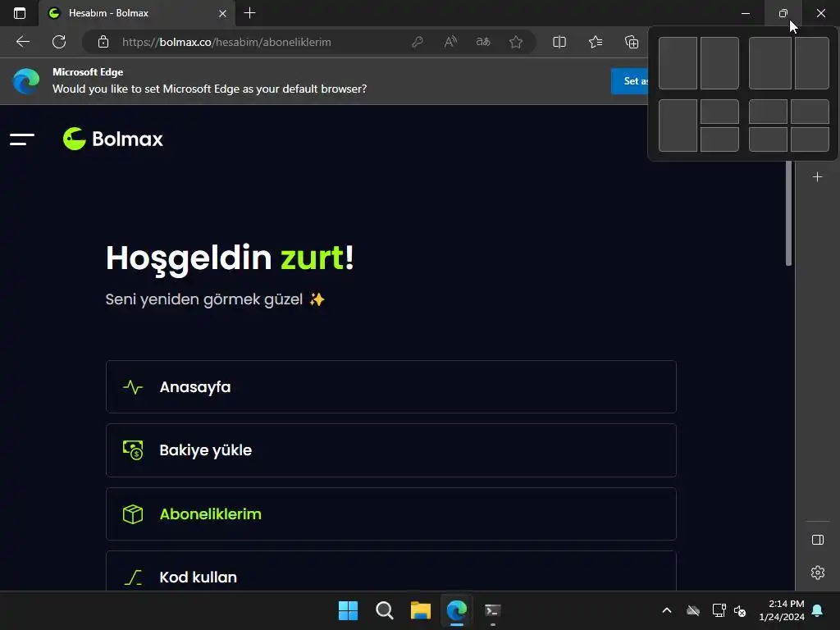The image size is (840, 630).
Task: Open network status tray icon
Action: tap(719, 610)
